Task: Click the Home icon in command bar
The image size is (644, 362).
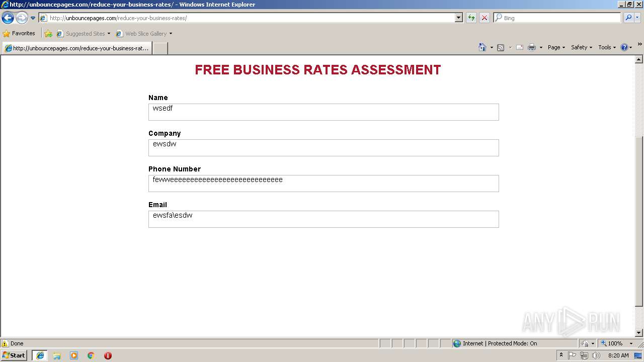Action: click(482, 47)
